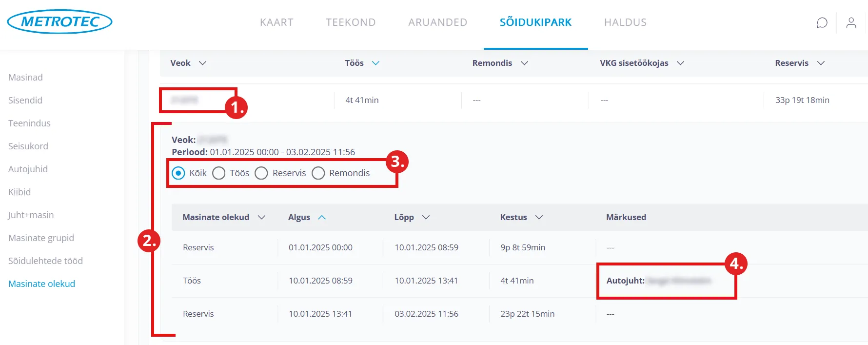Sort by the Töös column arrow
This screenshot has width=868, height=345.
(x=375, y=63)
